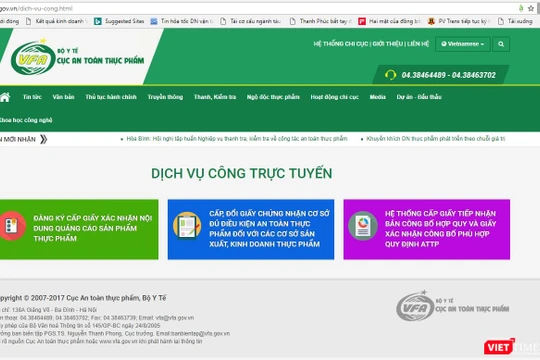The height and width of the screenshot is (360, 540).
Task: Open 'Khoa học công nghệ' menu
Action: [26, 120]
